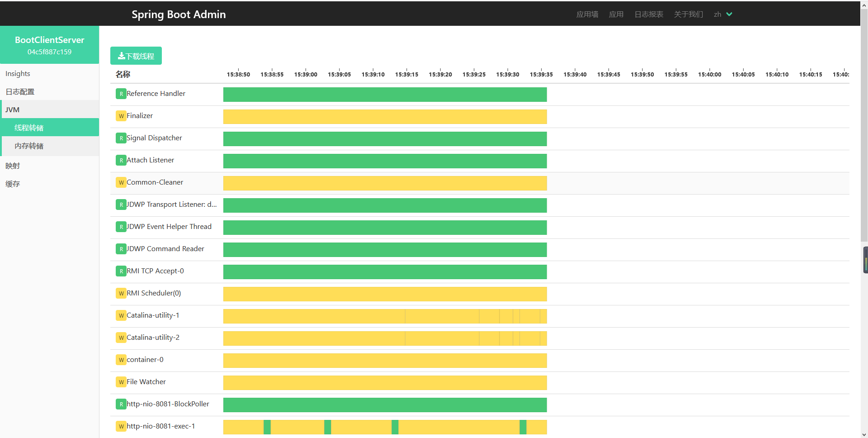Go to 日志报表 in the top navigation
This screenshot has width=868, height=438.
pyautogui.click(x=648, y=14)
